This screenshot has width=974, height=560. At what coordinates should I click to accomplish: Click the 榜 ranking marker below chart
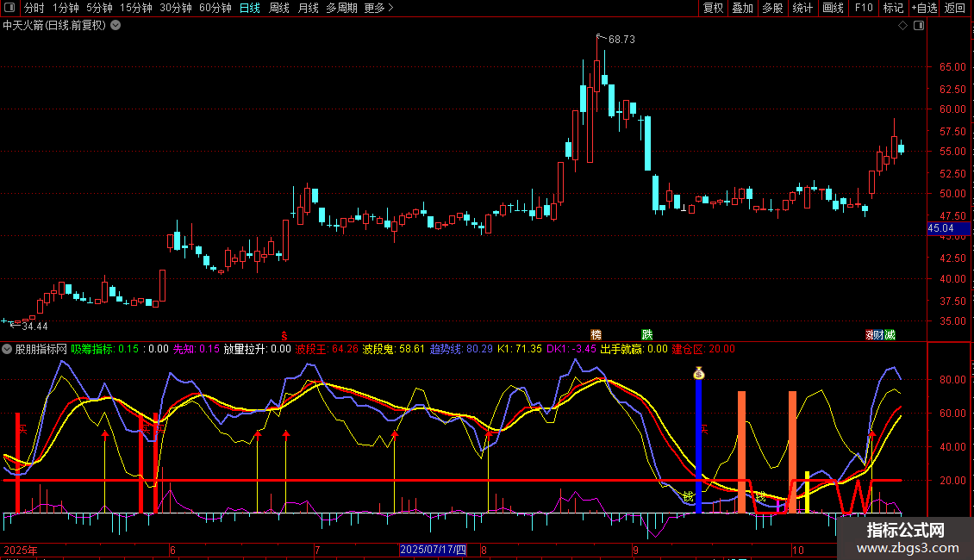point(596,335)
